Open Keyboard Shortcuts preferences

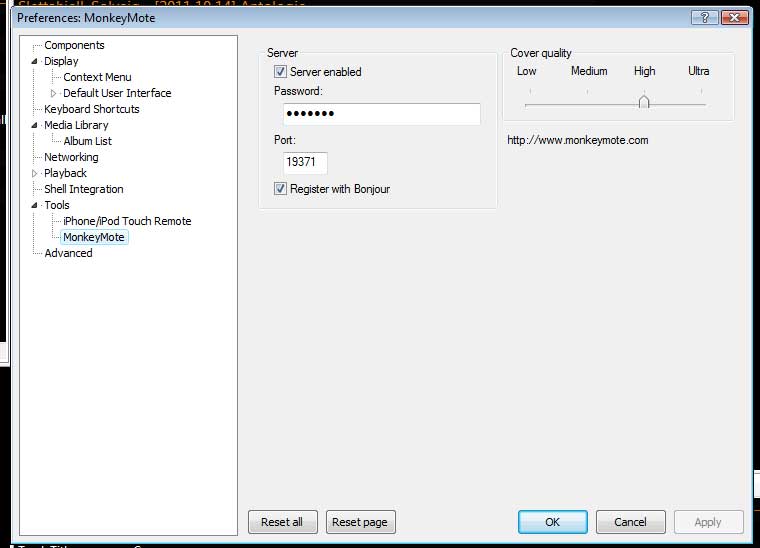tap(92, 109)
